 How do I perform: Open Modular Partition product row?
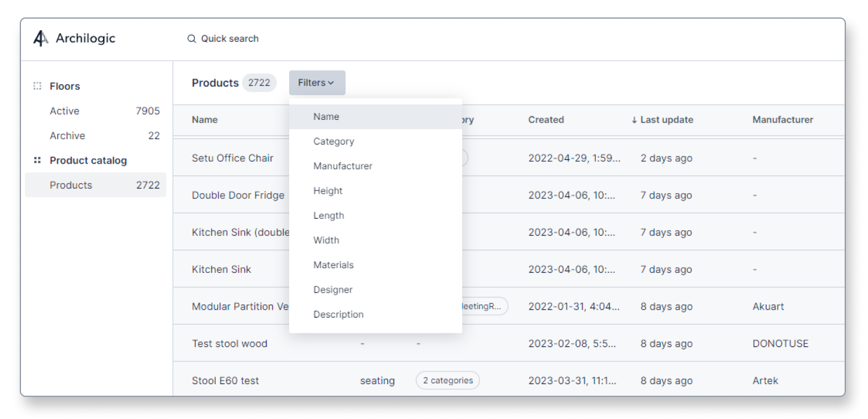click(x=508, y=306)
